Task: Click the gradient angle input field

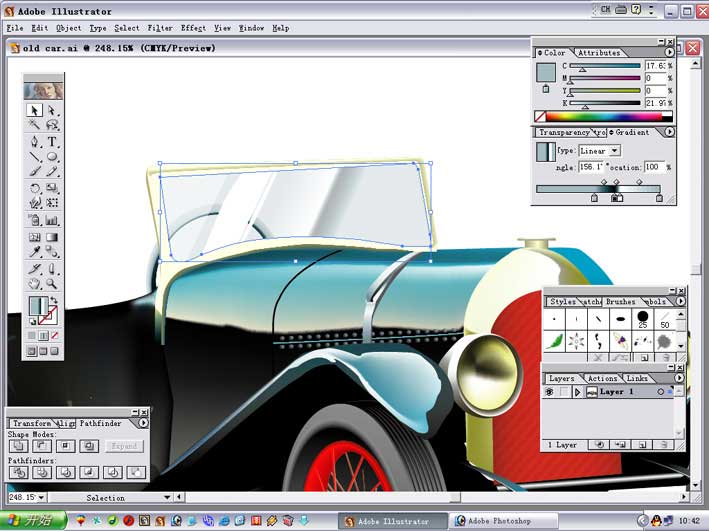Action: click(x=590, y=167)
